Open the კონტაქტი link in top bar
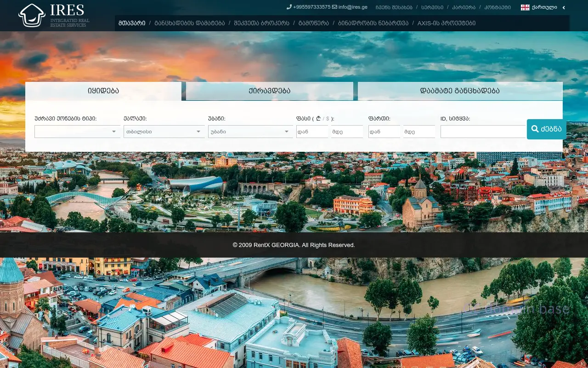 [x=498, y=7]
